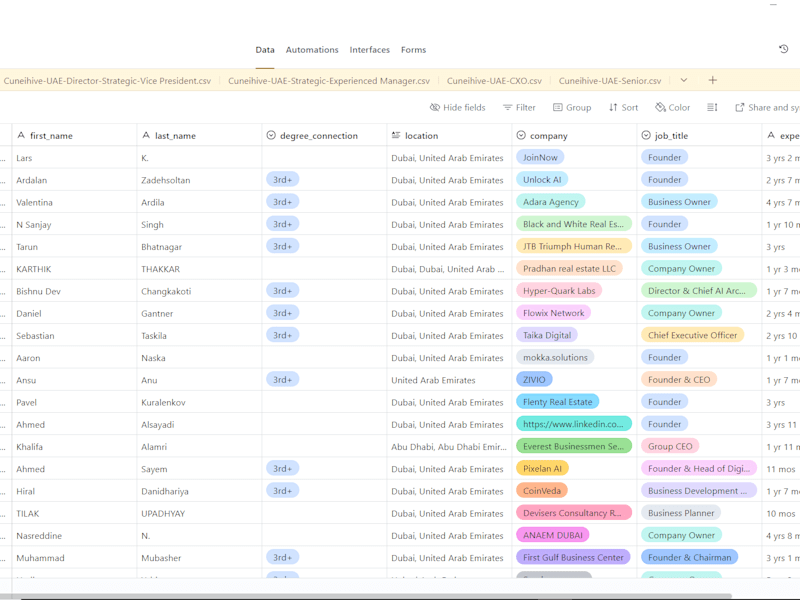Switch to the Automations tab
This screenshot has width=800, height=600.
coord(312,49)
